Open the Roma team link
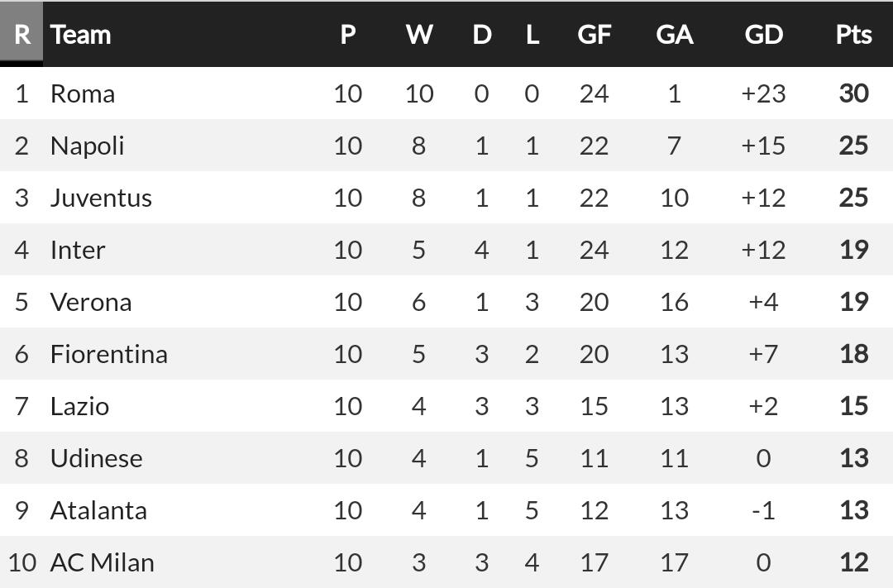 click(x=83, y=93)
